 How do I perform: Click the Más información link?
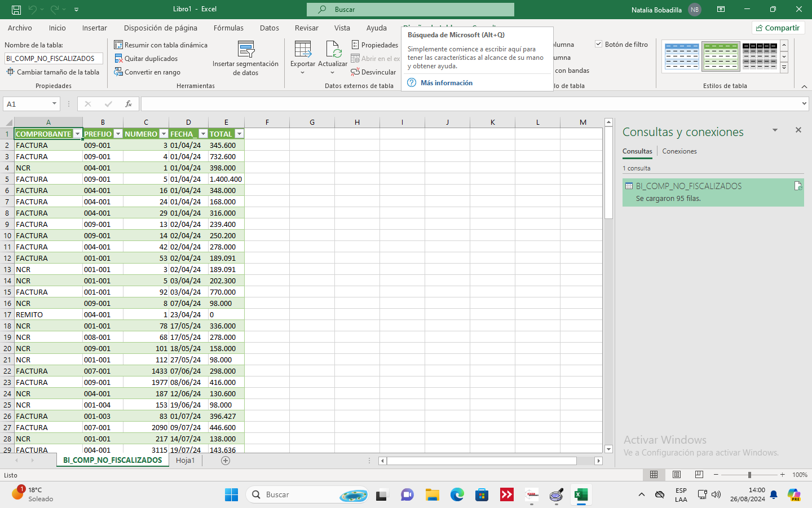[446, 83]
